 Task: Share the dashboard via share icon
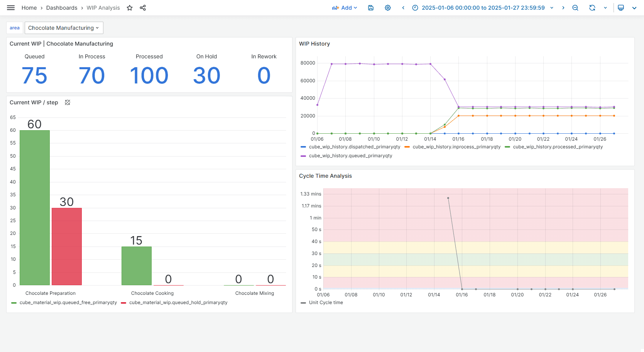tap(143, 8)
